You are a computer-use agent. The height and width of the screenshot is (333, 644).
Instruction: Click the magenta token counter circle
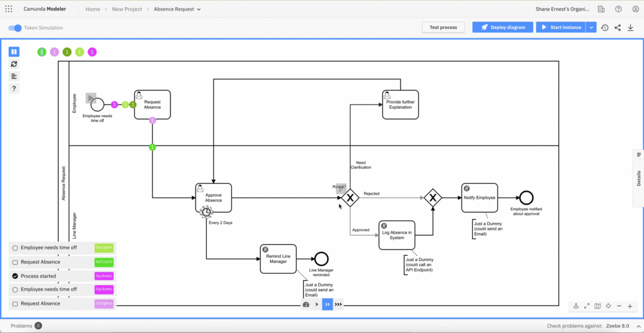click(x=92, y=52)
